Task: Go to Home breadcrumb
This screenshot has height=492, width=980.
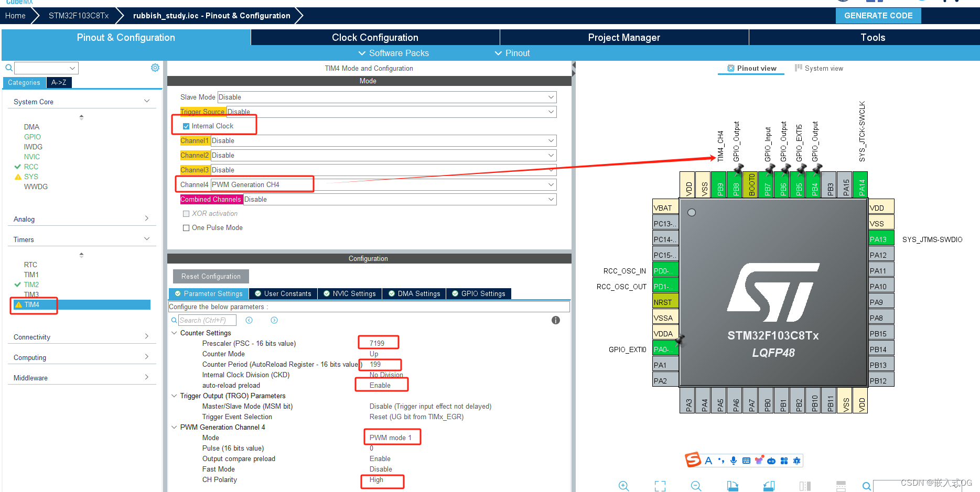Action: point(15,16)
